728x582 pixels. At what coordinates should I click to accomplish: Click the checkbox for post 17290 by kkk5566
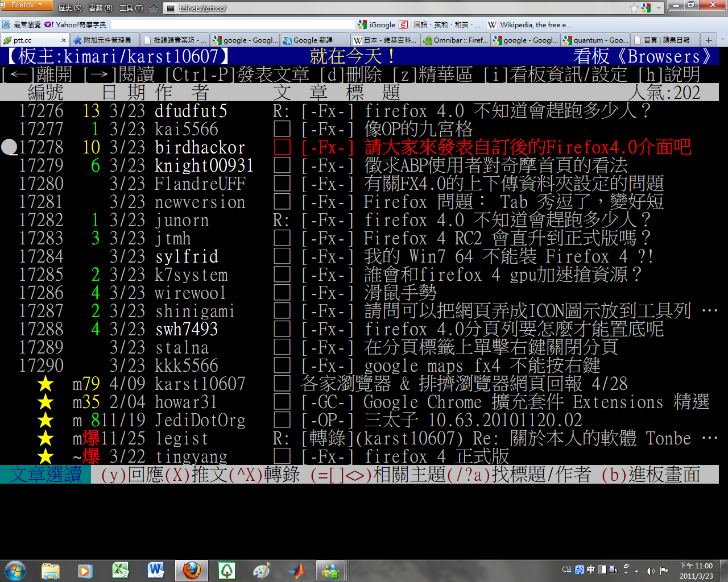[282, 365]
